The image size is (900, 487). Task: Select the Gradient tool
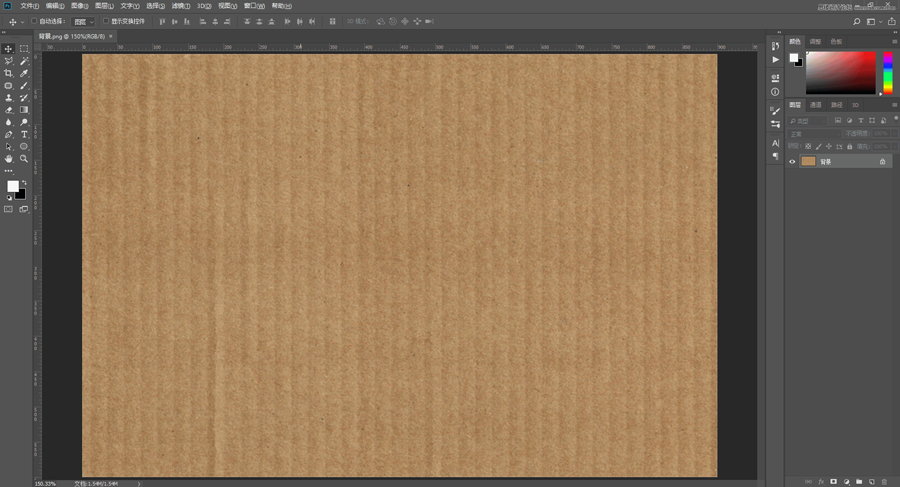click(24, 110)
